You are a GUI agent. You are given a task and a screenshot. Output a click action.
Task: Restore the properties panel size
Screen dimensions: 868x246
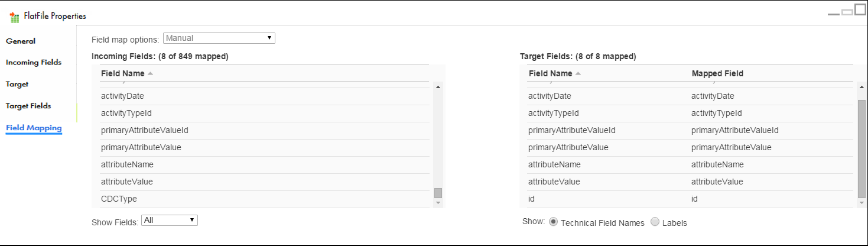[x=847, y=12]
